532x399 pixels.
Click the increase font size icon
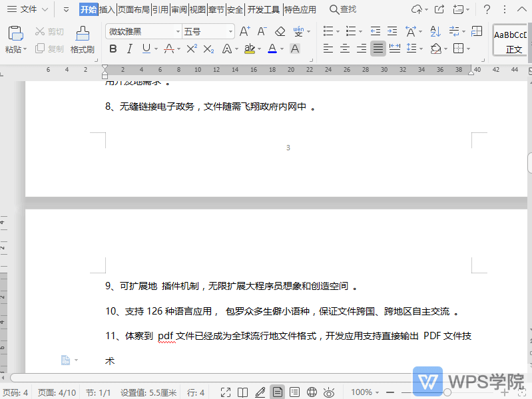(x=244, y=31)
